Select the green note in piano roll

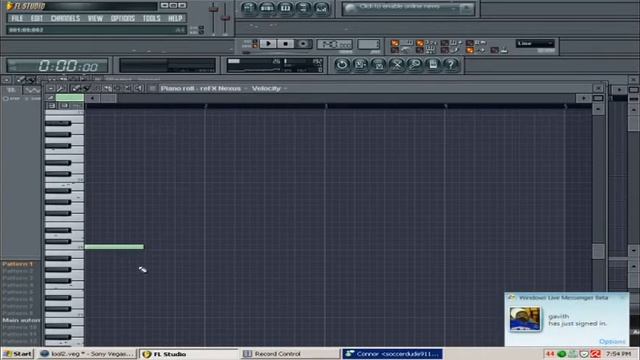(114, 247)
